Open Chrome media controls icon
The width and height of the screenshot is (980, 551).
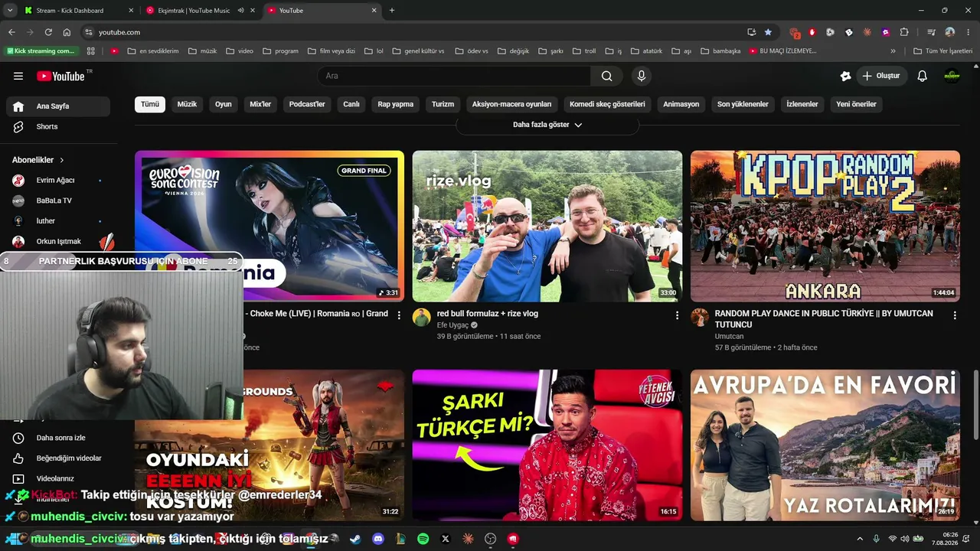tap(931, 32)
